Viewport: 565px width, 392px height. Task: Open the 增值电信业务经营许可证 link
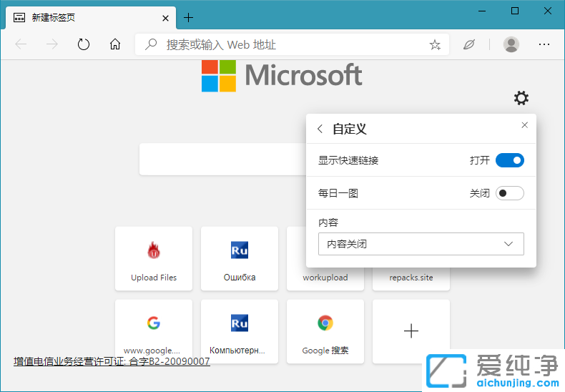pyautogui.click(x=112, y=361)
